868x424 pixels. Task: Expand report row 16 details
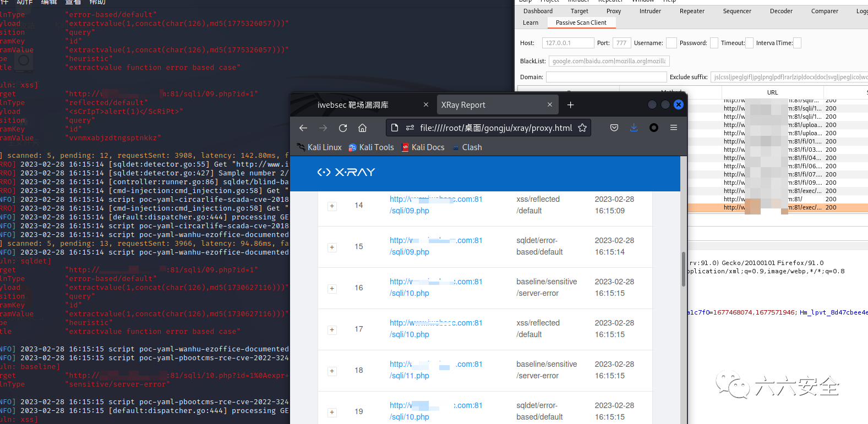coord(332,289)
